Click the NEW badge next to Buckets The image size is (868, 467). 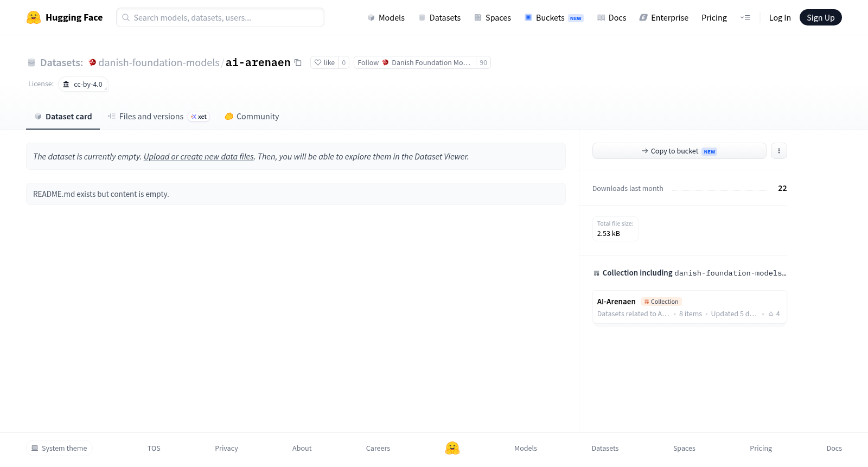(x=576, y=18)
